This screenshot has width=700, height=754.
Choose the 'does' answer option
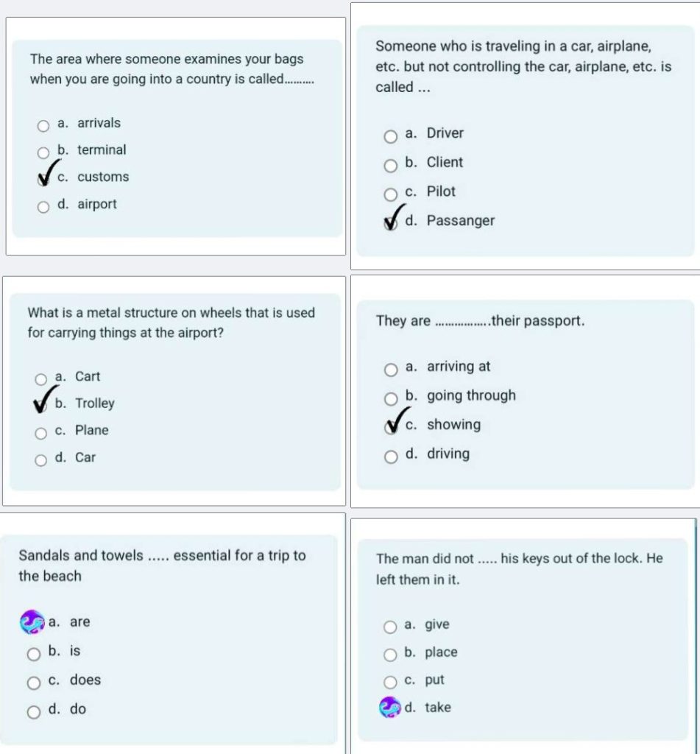(x=34, y=683)
